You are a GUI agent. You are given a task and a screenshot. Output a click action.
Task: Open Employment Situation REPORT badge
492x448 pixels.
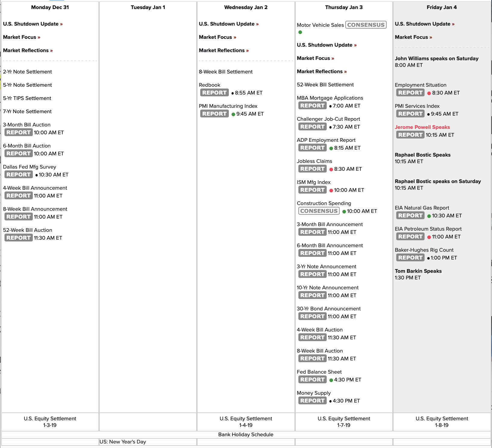coord(410,93)
